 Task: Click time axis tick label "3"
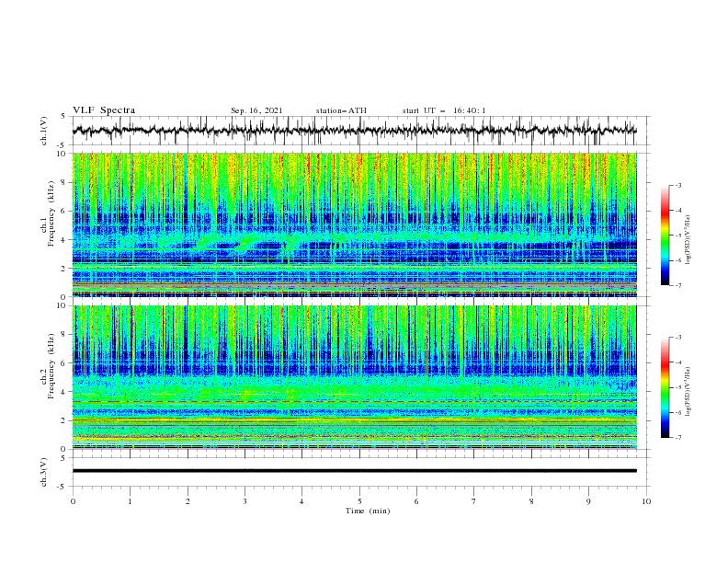(245, 501)
